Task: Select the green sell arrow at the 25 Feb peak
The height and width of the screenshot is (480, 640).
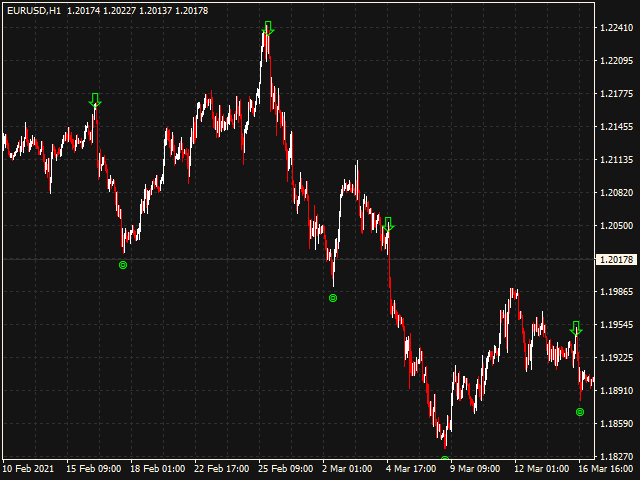Action: 268,28
